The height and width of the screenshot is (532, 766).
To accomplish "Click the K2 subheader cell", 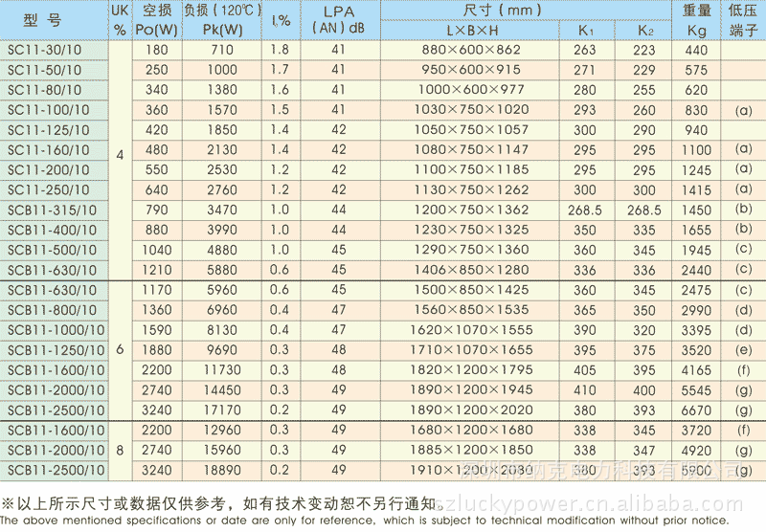I will (x=644, y=30).
